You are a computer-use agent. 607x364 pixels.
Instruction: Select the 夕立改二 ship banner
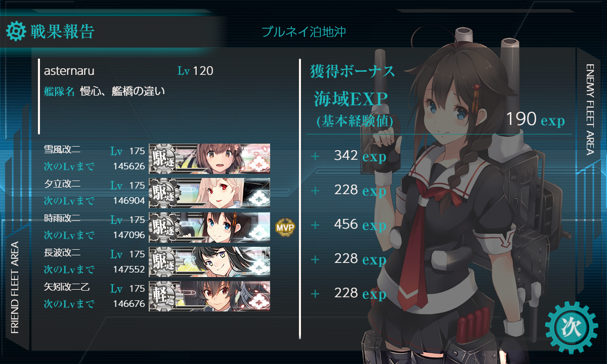click(x=209, y=193)
